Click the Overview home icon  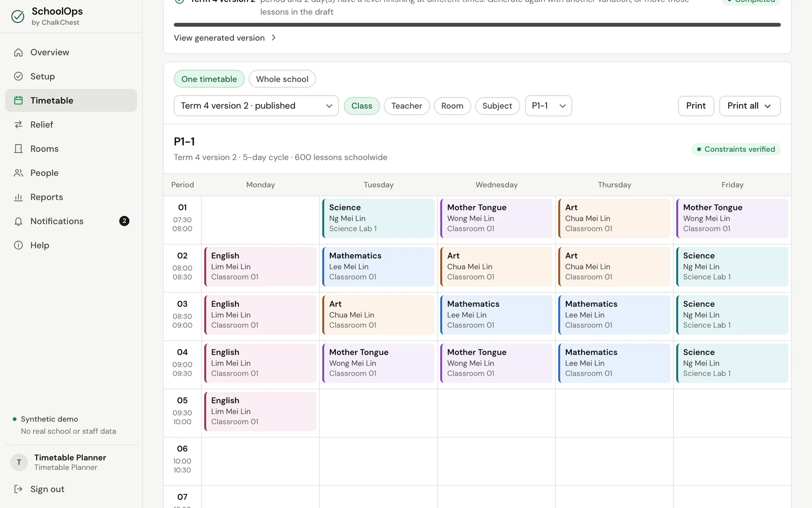[x=18, y=52]
